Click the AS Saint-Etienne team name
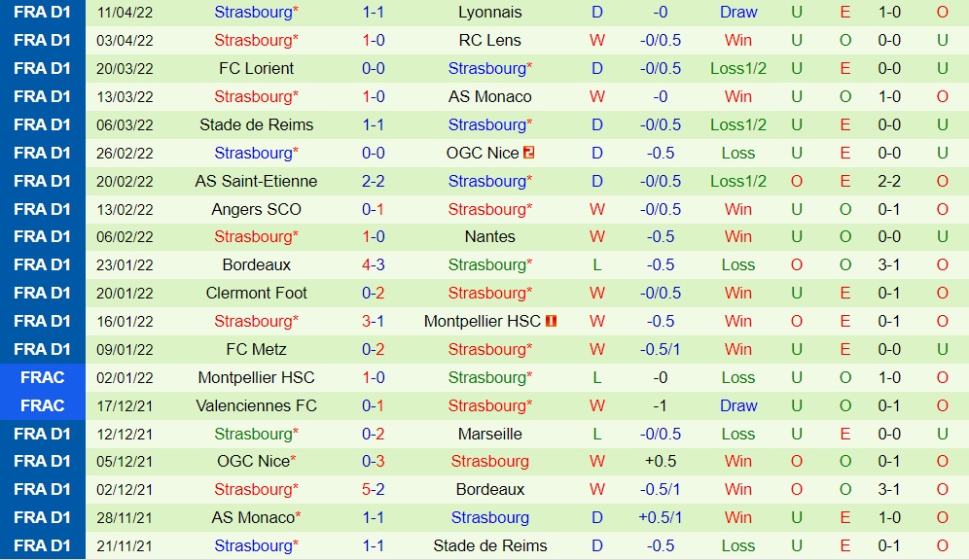Viewport: 969px width, 560px height. click(256, 182)
